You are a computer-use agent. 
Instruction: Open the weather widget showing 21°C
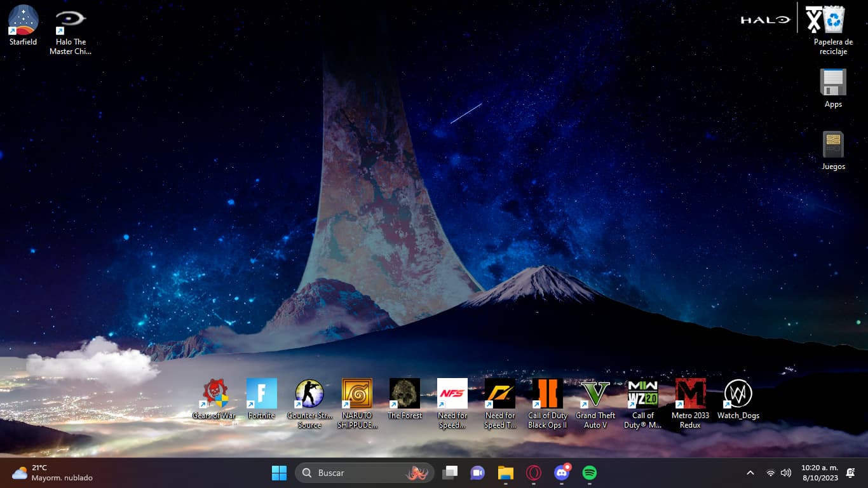52,473
